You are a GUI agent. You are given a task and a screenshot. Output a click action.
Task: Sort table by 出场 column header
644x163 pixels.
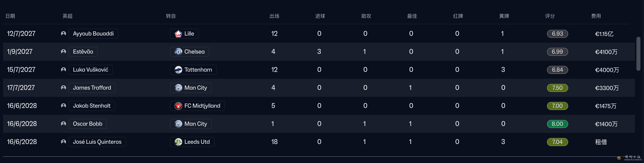pyautogui.click(x=274, y=16)
